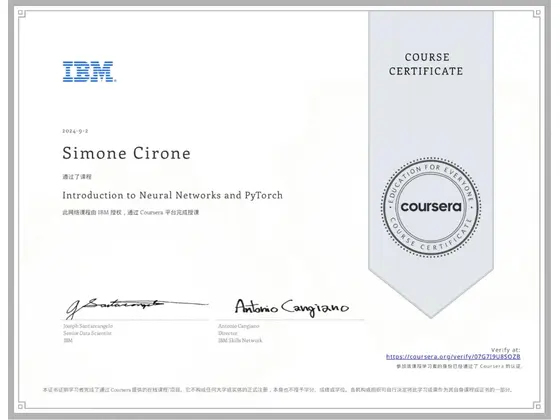Click course title Introduction to Neural Networks and PyTorch
This screenshot has height=420, width=560.
(172, 195)
